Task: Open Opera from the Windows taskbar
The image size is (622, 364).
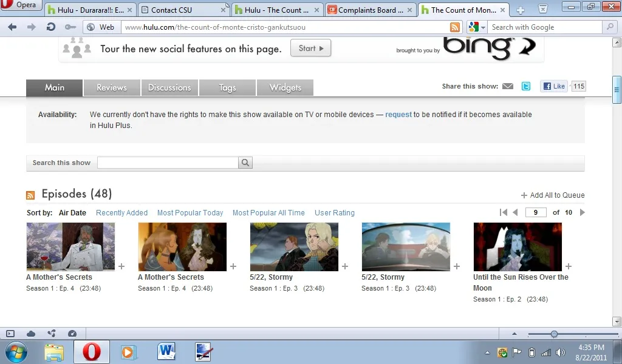Action: (x=91, y=352)
